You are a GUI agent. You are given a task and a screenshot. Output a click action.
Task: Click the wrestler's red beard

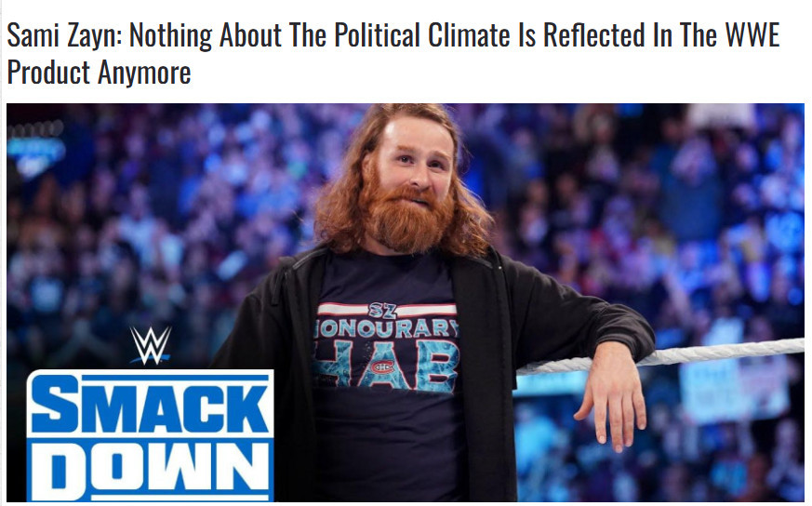[x=407, y=218]
